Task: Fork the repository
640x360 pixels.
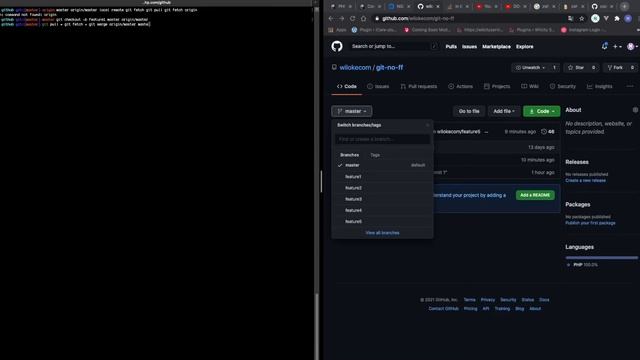Action: tap(615, 67)
